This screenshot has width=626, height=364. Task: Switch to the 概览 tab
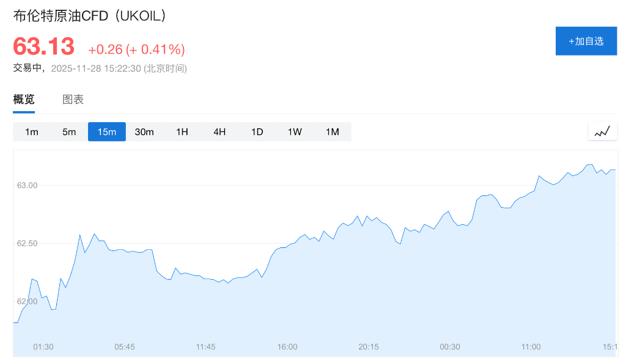pos(24,100)
